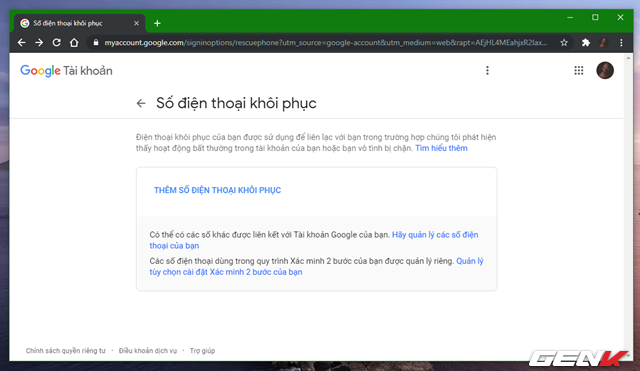Open the browser home page icon
Screen dimensions: 640x371
pos(74,42)
